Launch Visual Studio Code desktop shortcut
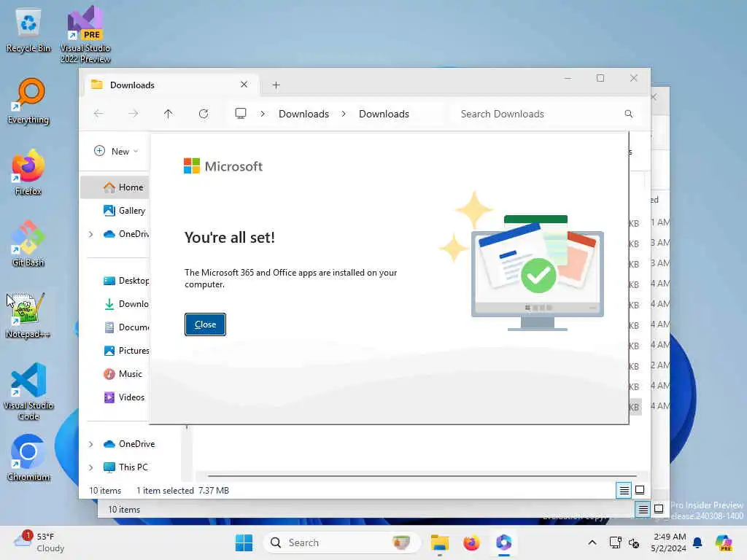 click(x=28, y=392)
